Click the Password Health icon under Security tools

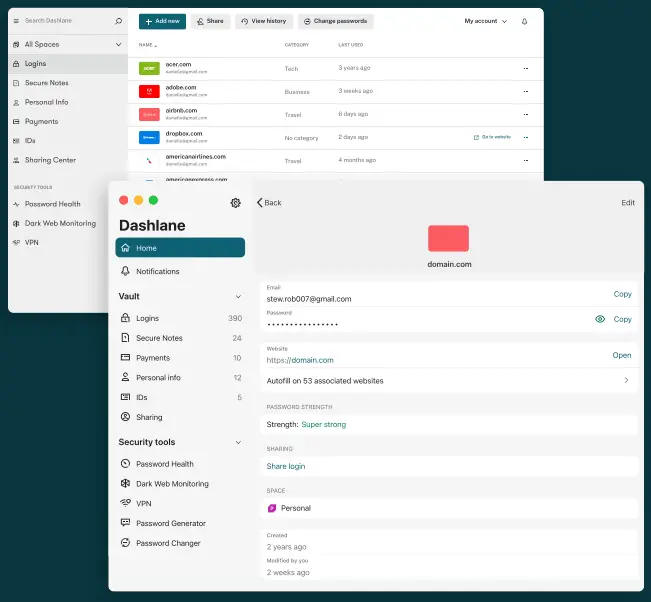pos(125,463)
